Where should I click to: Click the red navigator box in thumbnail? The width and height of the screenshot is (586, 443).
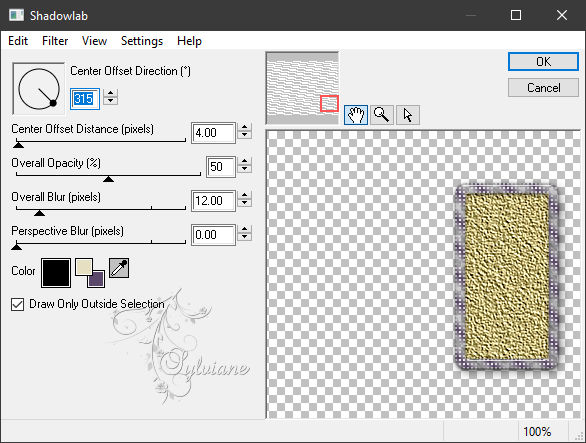[x=329, y=103]
